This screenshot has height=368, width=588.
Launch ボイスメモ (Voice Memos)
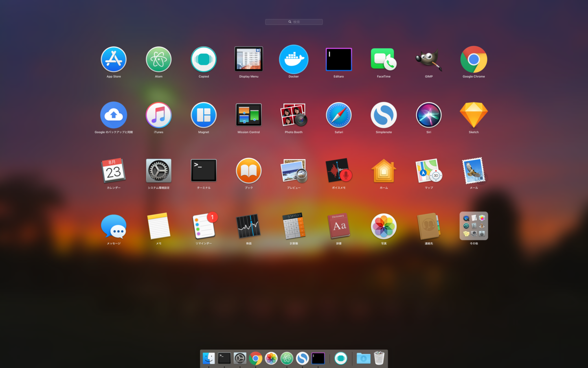339,171
